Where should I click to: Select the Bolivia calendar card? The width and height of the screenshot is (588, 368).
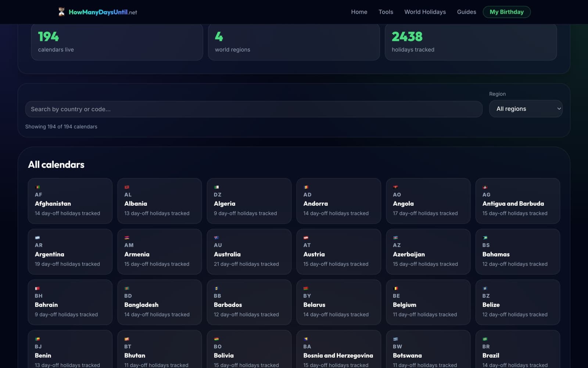point(249,349)
